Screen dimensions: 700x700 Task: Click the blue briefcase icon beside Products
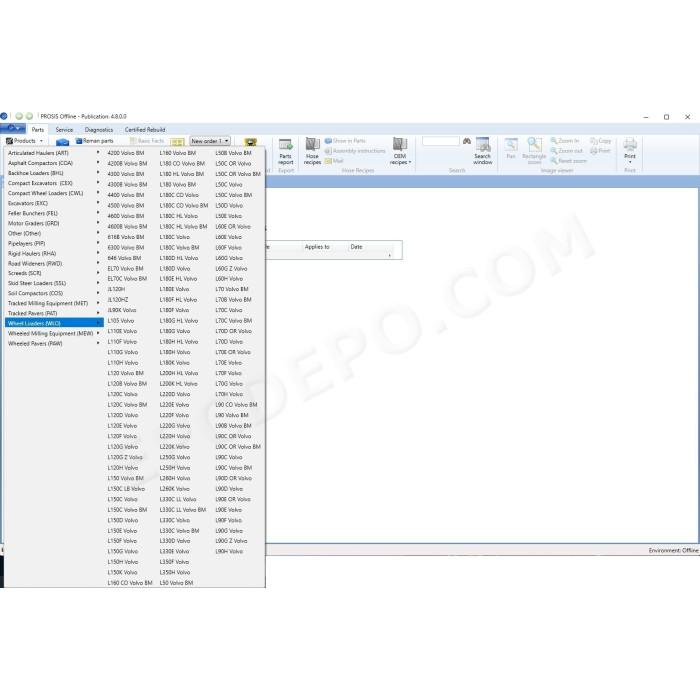62,142
